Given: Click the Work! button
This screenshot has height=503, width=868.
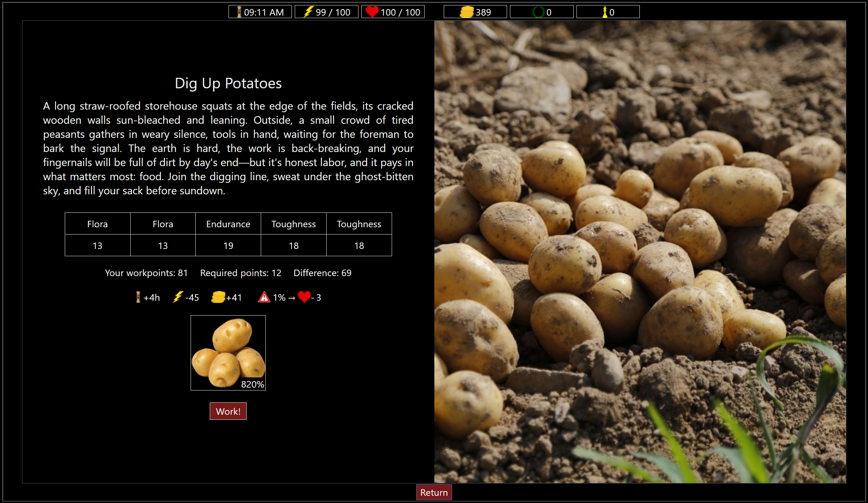Looking at the screenshot, I should click(x=228, y=411).
